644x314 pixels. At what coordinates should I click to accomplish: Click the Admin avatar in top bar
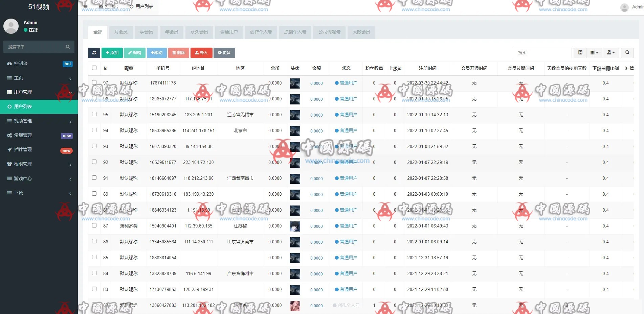(x=624, y=7)
